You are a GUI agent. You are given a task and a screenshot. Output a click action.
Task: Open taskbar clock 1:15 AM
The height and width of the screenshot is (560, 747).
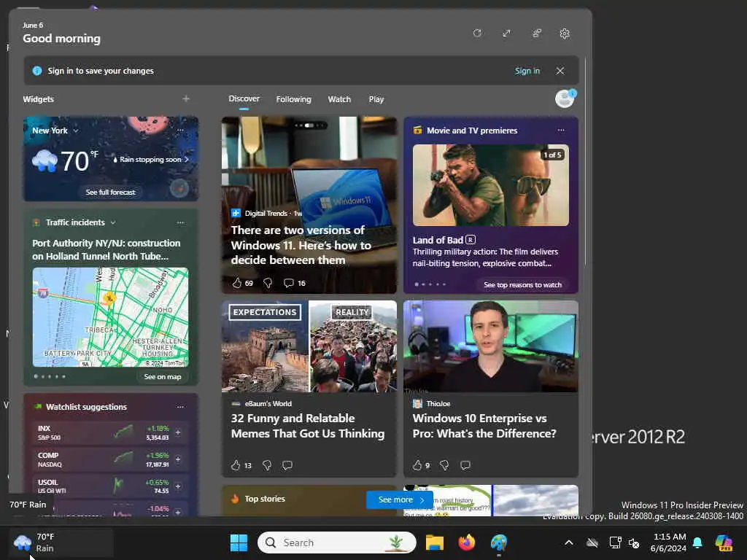pyautogui.click(x=669, y=542)
